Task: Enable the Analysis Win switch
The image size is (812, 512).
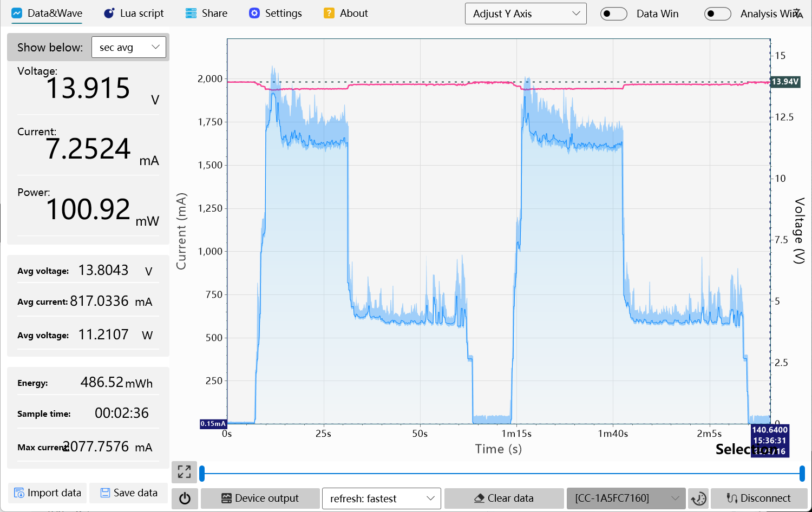Action: pyautogui.click(x=717, y=14)
